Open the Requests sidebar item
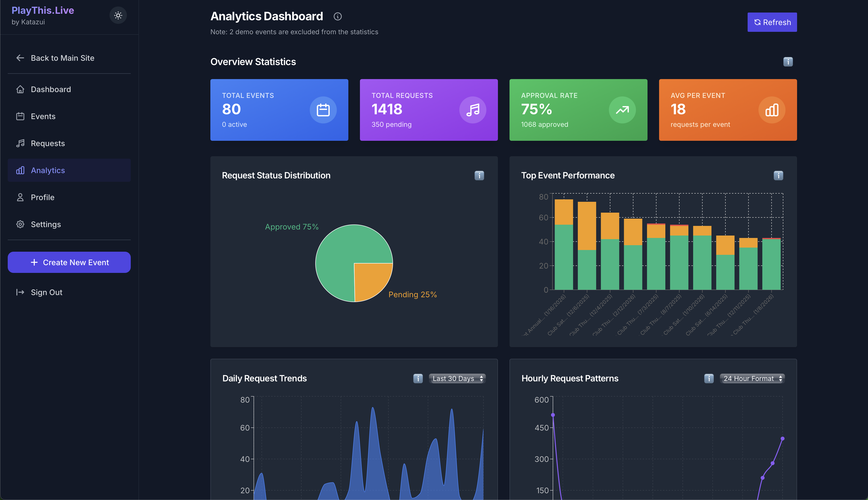Screen dimensions: 868x500 click(x=48, y=143)
